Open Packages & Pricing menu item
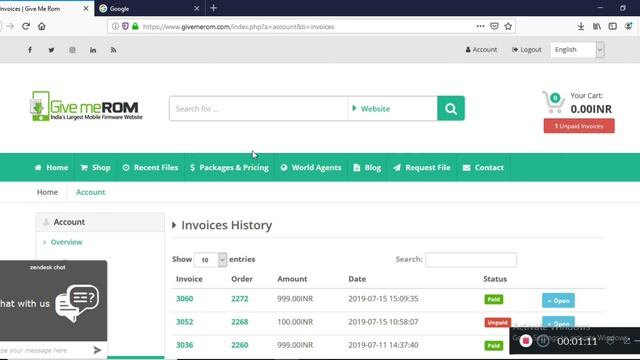Image resolution: width=640 pixels, height=360 pixels. click(229, 167)
